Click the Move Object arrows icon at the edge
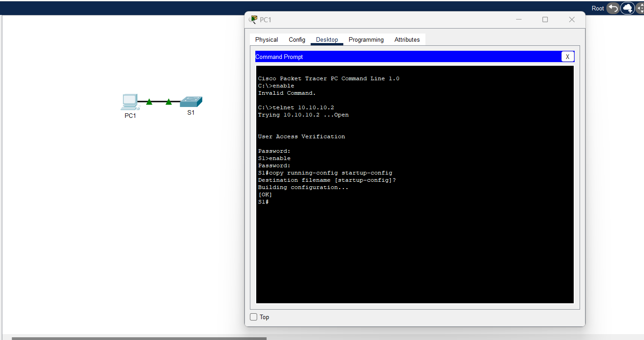The height and width of the screenshot is (340, 644). [640, 8]
